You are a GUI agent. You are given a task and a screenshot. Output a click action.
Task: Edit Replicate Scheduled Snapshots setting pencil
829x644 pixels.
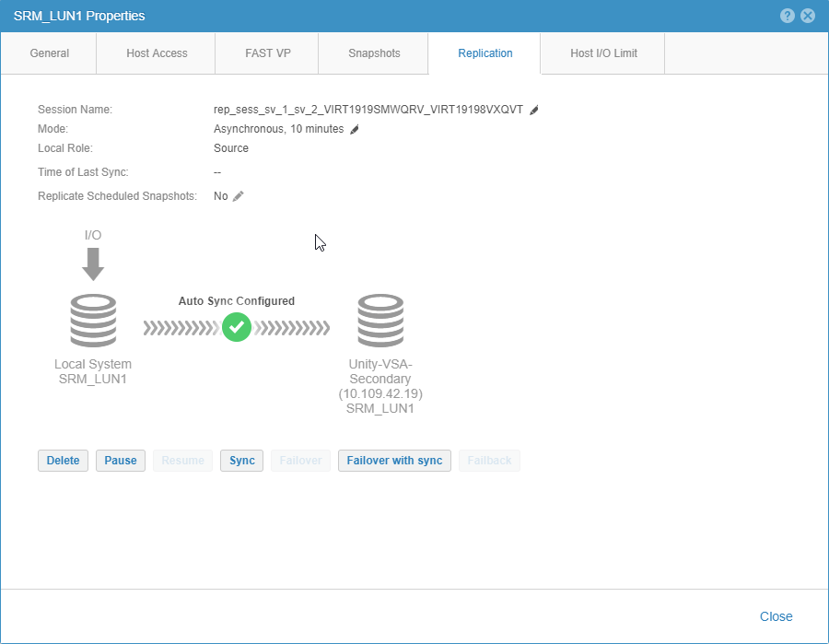coord(238,196)
